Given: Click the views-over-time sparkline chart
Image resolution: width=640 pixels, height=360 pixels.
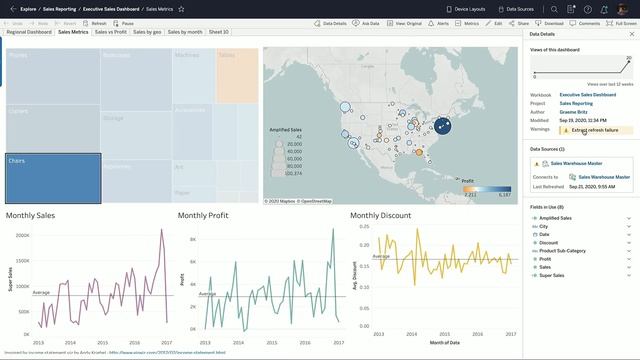Looking at the screenshot, I should pos(582,67).
